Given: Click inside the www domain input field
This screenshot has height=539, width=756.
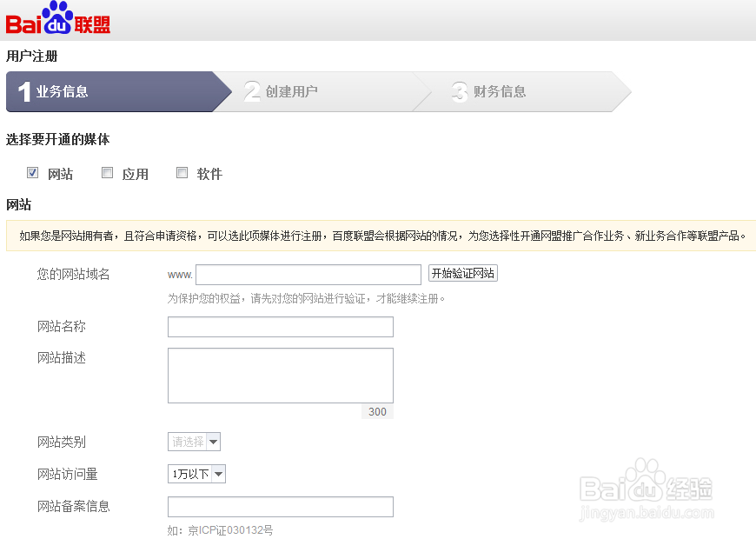Looking at the screenshot, I should (308, 274).
